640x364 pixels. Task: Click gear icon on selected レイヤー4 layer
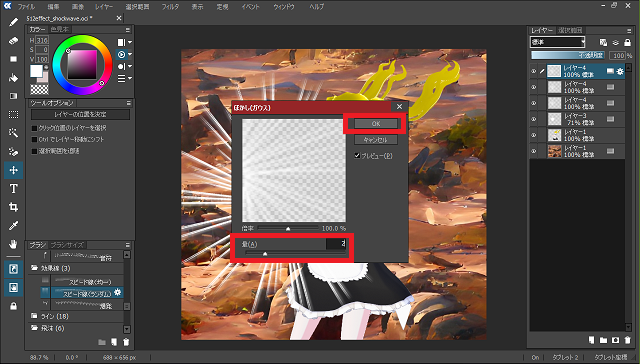620,71
